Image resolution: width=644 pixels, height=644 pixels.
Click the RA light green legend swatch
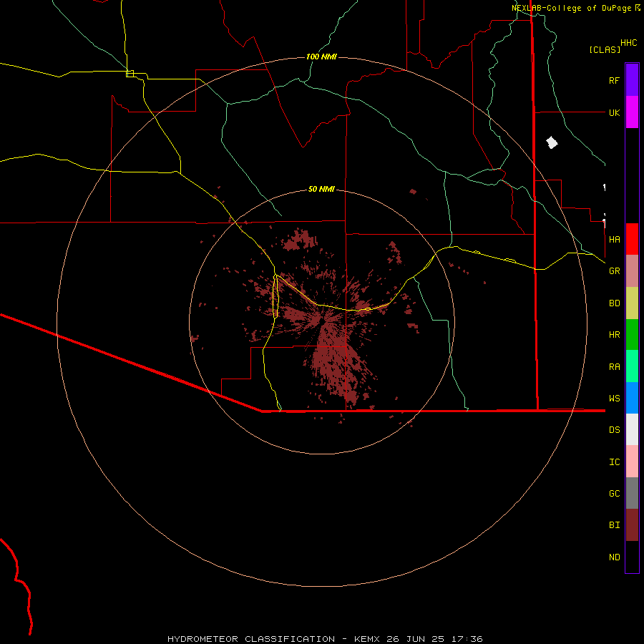[x=632, y=366]
